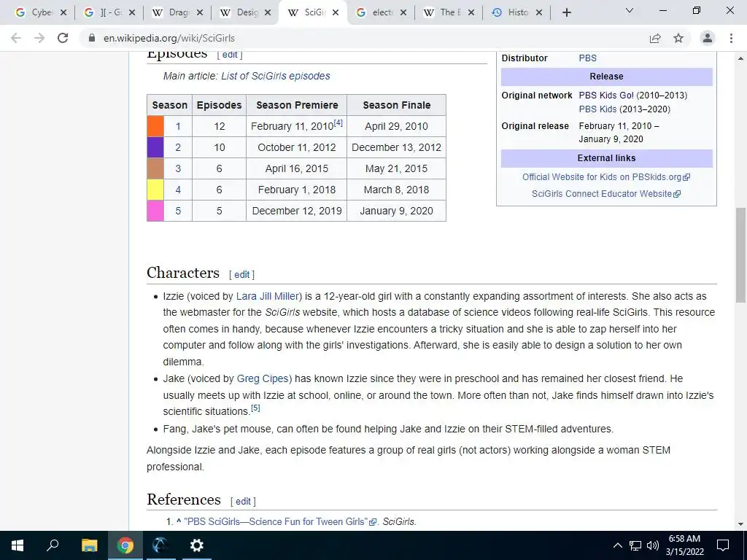747x560 pixels.
Task: Open the network tray icon
Action: 635,545
